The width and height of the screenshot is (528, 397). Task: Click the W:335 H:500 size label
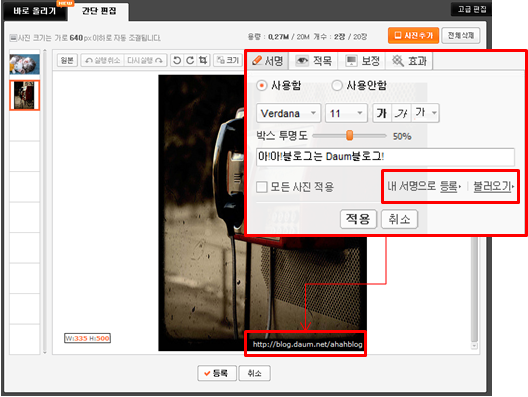(x=88, y=338)
